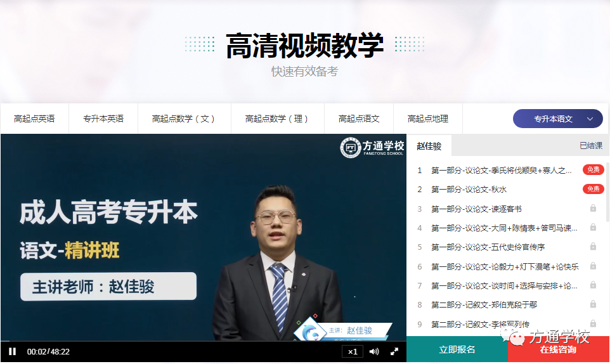Click the 方通学校 logo on video

click(372, 148)
